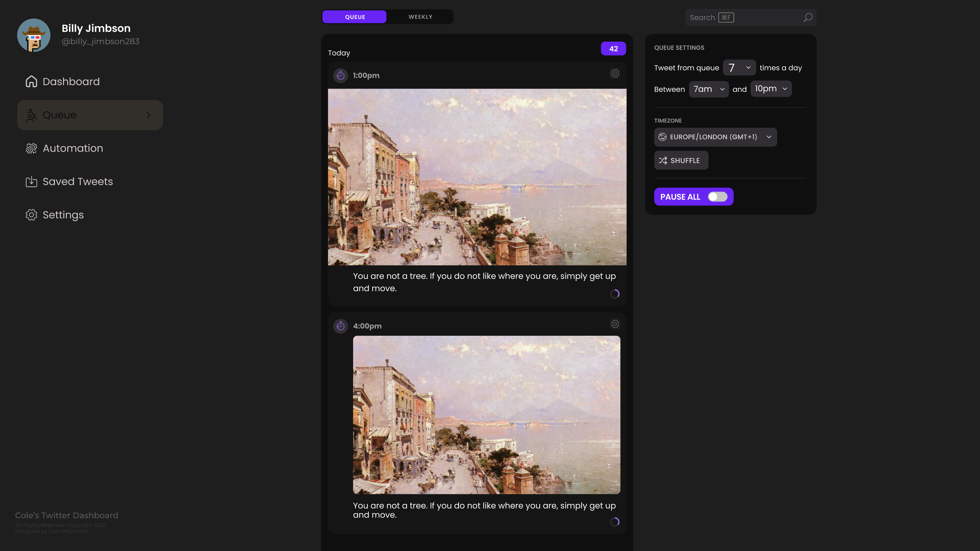
Task: Click the Queue Settings heading
Action: (679, 48)
